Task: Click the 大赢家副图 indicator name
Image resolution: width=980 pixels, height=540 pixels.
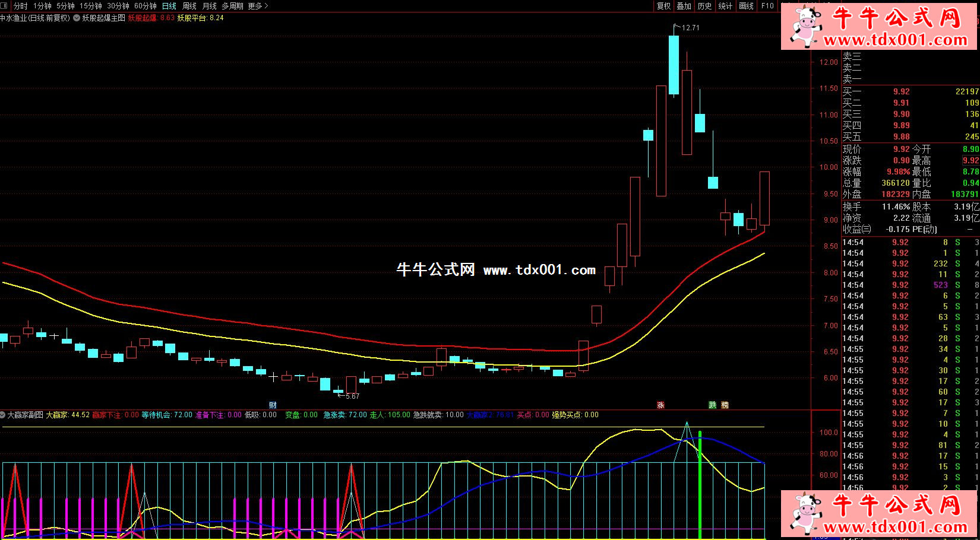Action: point(26,415)
